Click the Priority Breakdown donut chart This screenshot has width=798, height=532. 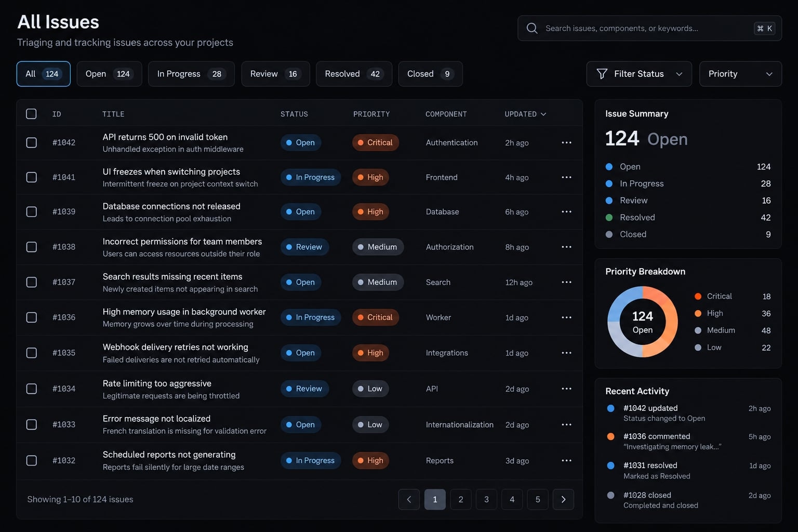tap(643, 322)
